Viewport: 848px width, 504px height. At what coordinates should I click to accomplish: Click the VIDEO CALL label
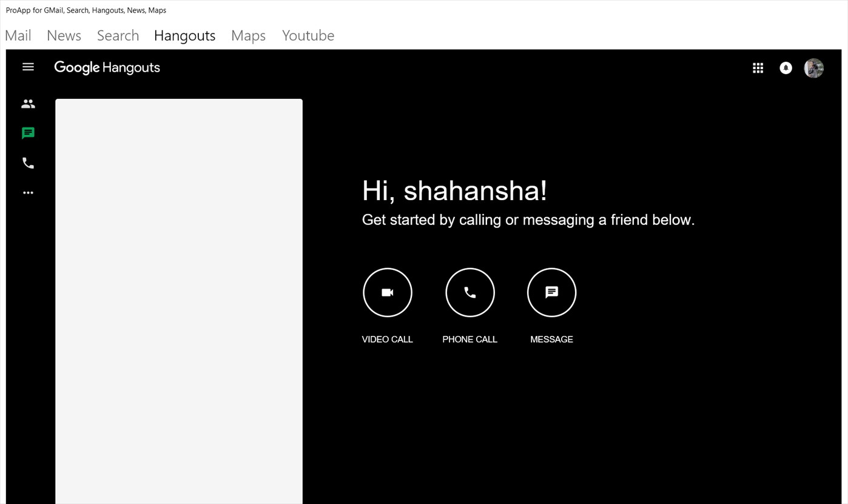[388, 340]
